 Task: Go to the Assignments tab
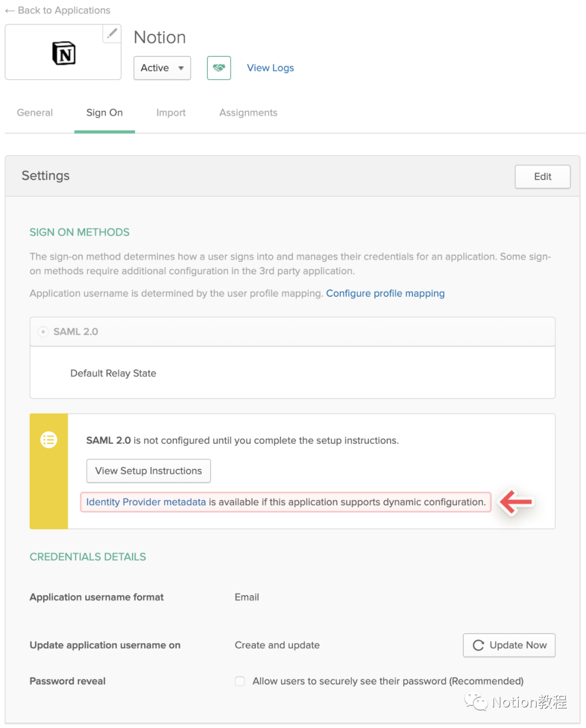tap(248, 113)
